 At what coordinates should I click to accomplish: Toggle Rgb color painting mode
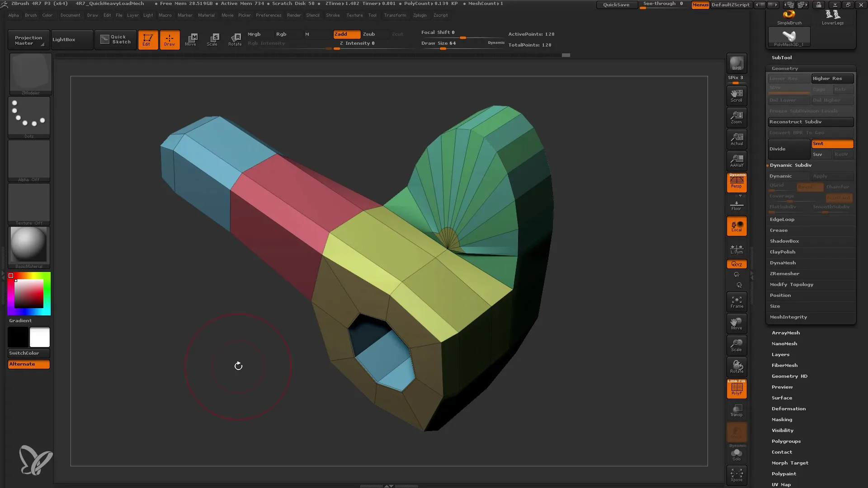tap(281, 33)
